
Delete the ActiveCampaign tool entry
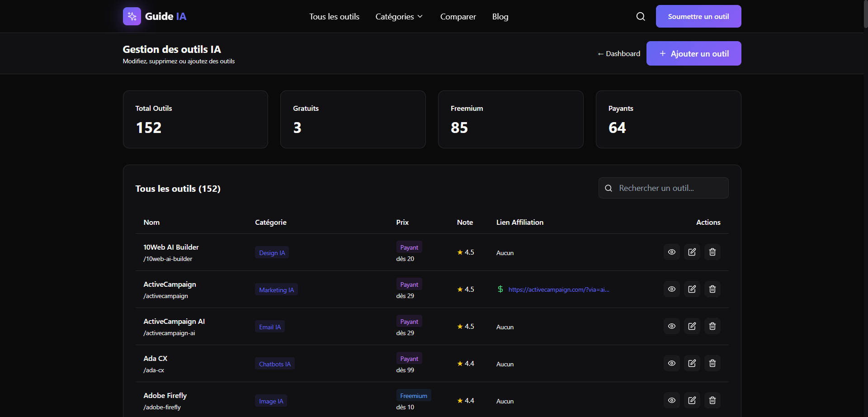pos(712,289)
